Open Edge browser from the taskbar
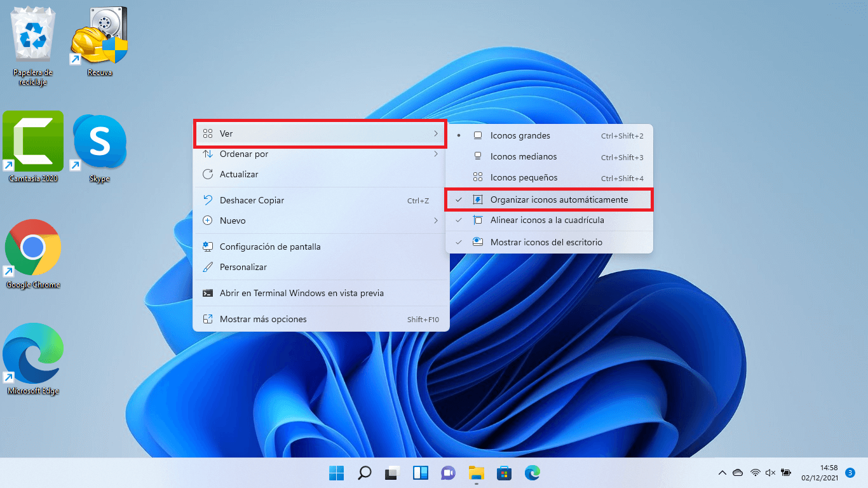Screen dimensions: 868x488 532,473
